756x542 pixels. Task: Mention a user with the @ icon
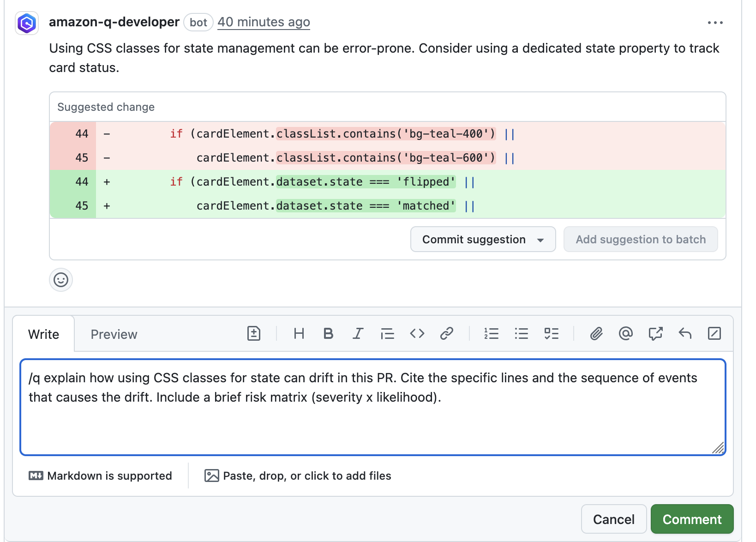click(626, 333)
